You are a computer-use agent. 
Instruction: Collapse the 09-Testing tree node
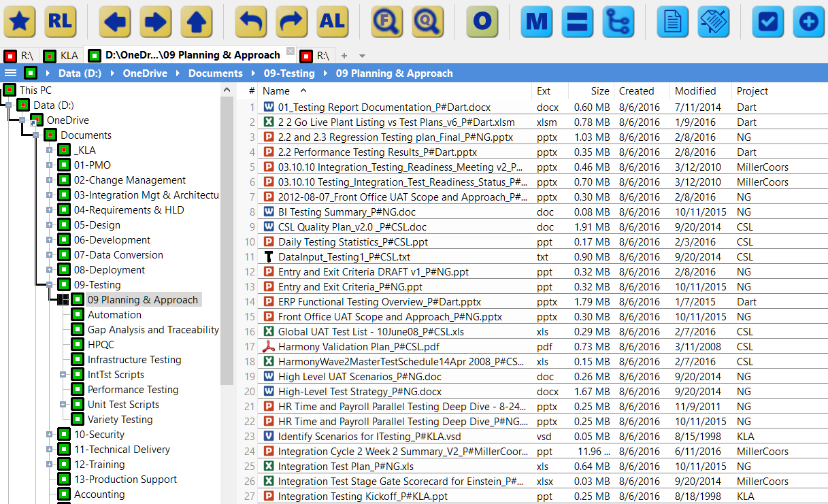pyautogui.click(x=49, y=285)
